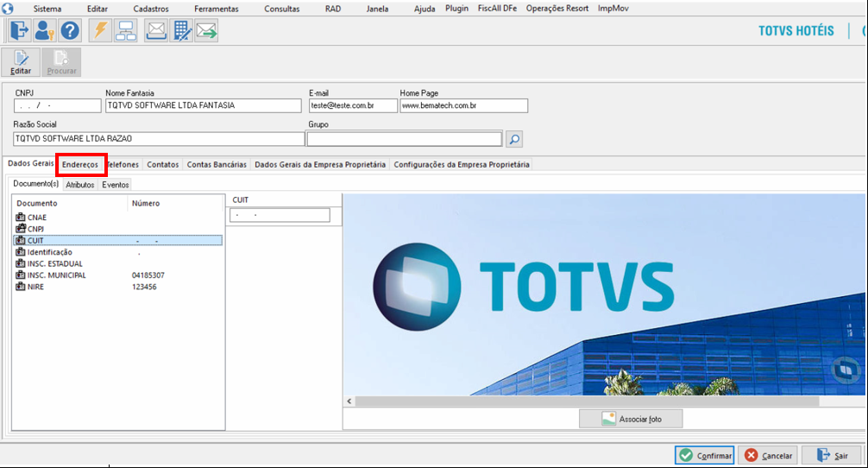
Task: Open the Janela menu
Action: 377,9
